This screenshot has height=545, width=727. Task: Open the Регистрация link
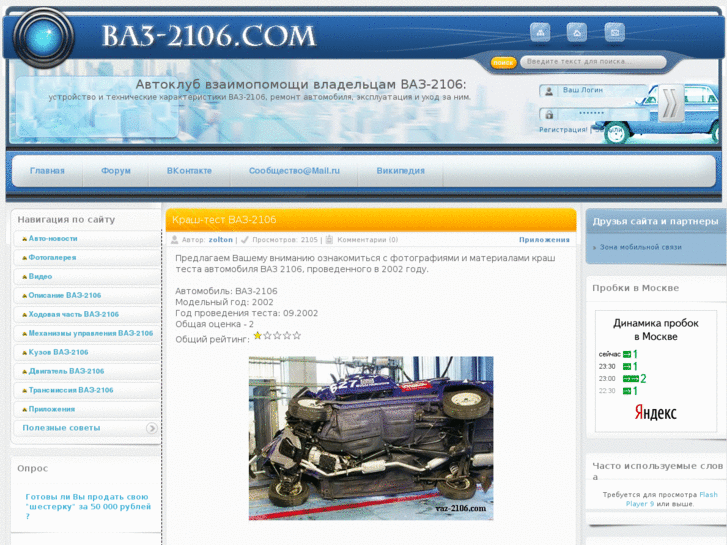tap(563, 130)
